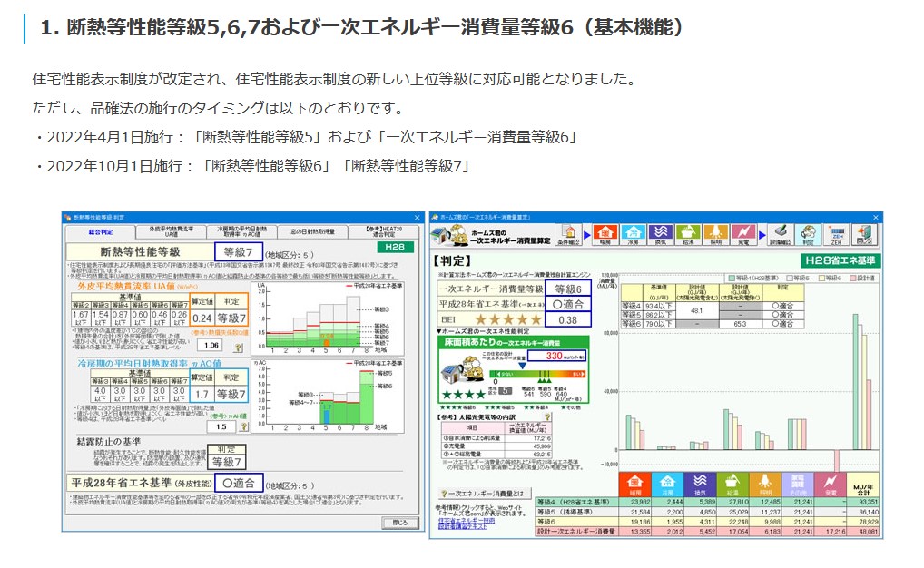Select the 発電 (power generation) lightning icon
924x568 pixels.
[743, 234]
